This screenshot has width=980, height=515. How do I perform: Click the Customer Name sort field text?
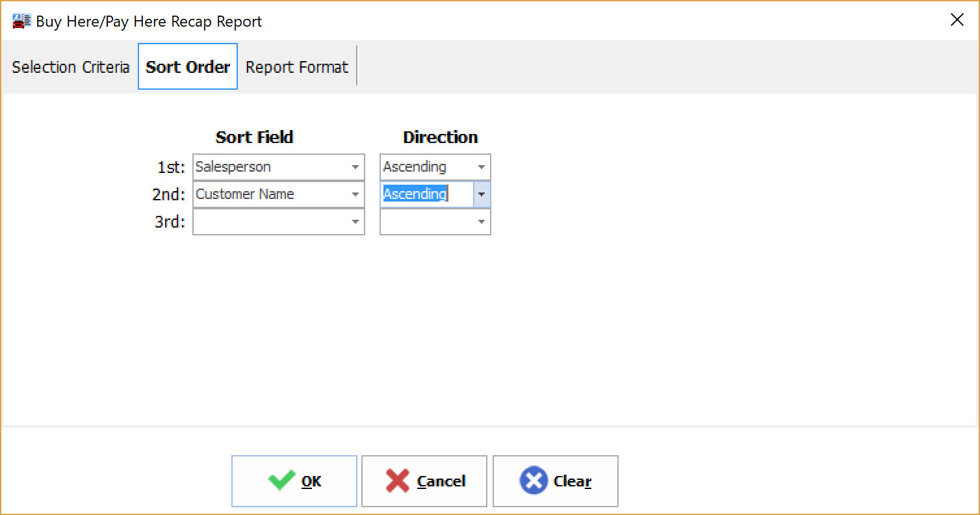tap(245, 194)
